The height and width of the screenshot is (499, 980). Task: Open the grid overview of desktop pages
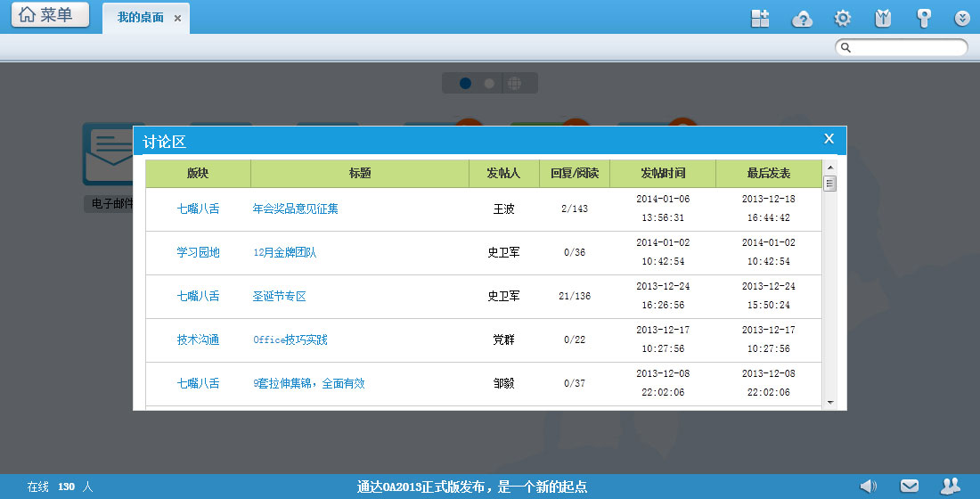[x=514, y=83]
